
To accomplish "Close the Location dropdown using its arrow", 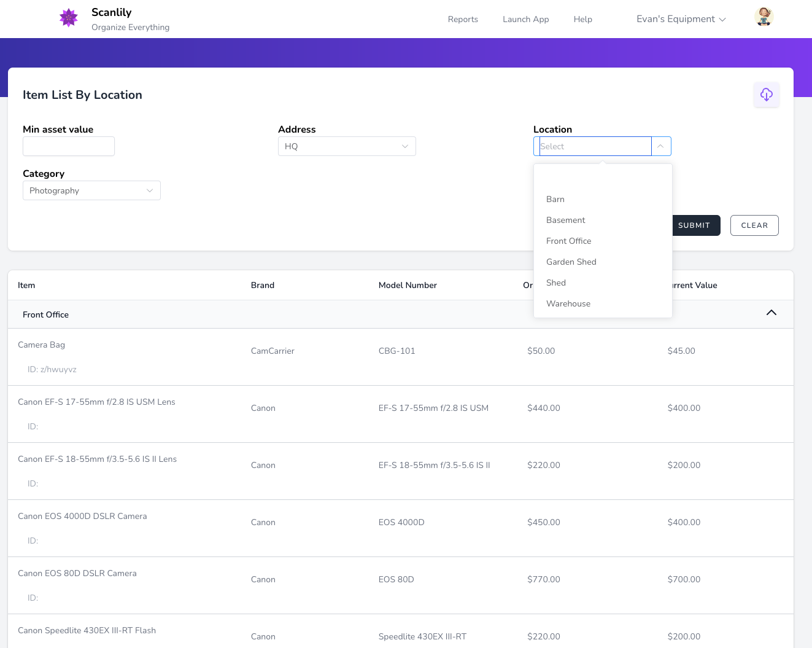I will point(660,146).
